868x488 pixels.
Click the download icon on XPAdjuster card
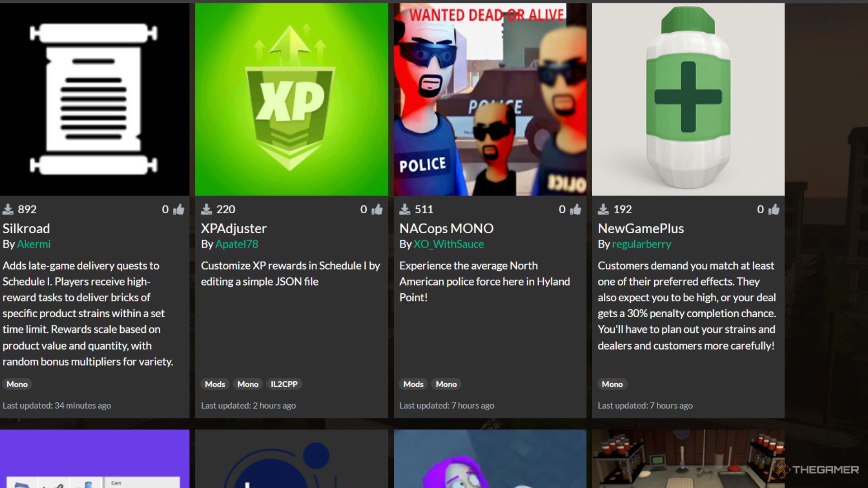207,209
